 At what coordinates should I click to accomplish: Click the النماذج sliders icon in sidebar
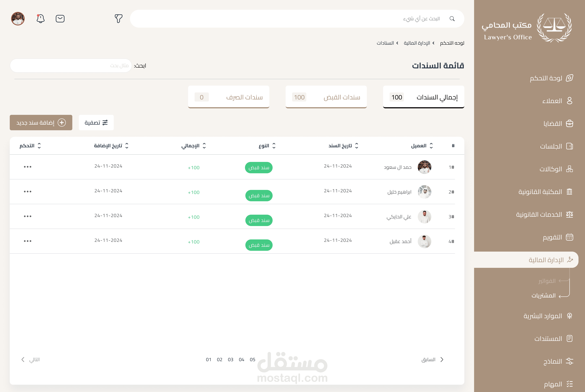click(569, 361)
